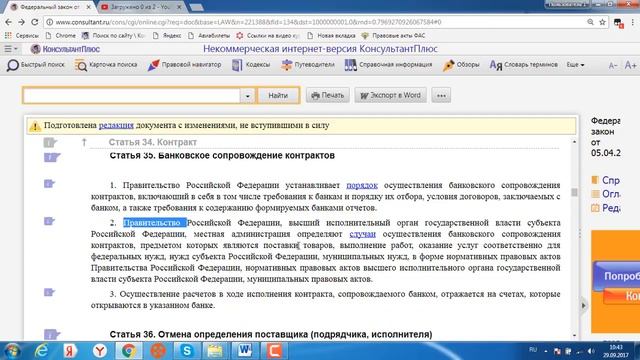Open volume icon in system tray

click(591, 351)
